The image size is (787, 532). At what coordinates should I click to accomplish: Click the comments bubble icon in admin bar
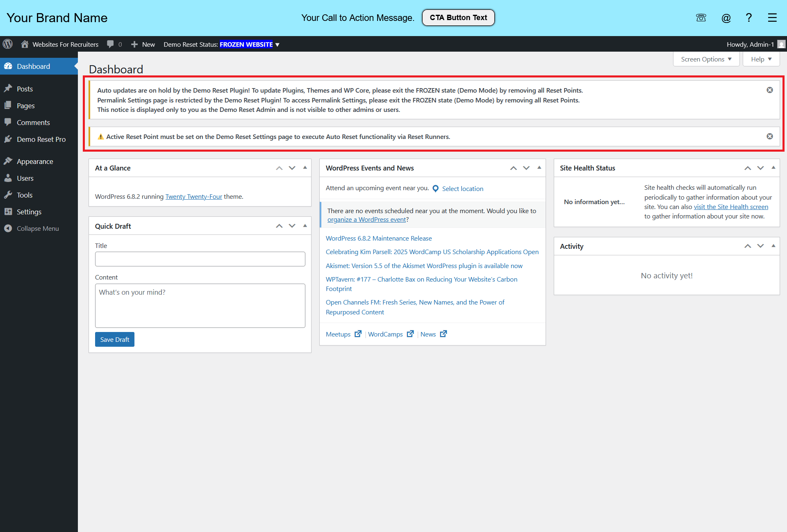[110, 44]
